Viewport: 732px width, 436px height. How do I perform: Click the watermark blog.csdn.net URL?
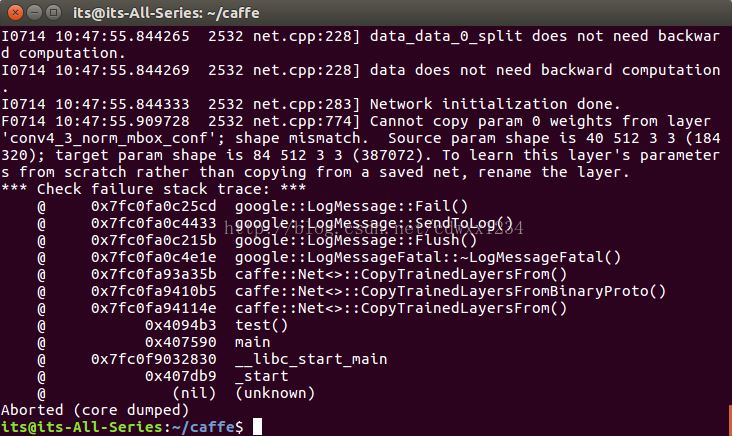pyautogui.click(x=374, y=228)
